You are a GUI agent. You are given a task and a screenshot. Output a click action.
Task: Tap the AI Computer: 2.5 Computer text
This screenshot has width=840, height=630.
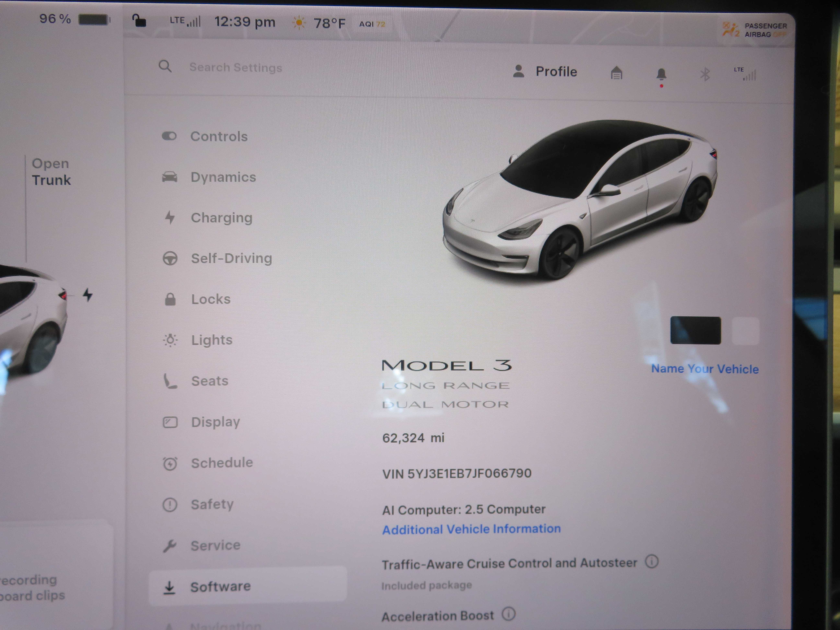pyautogui.click(x=464, y=510)
